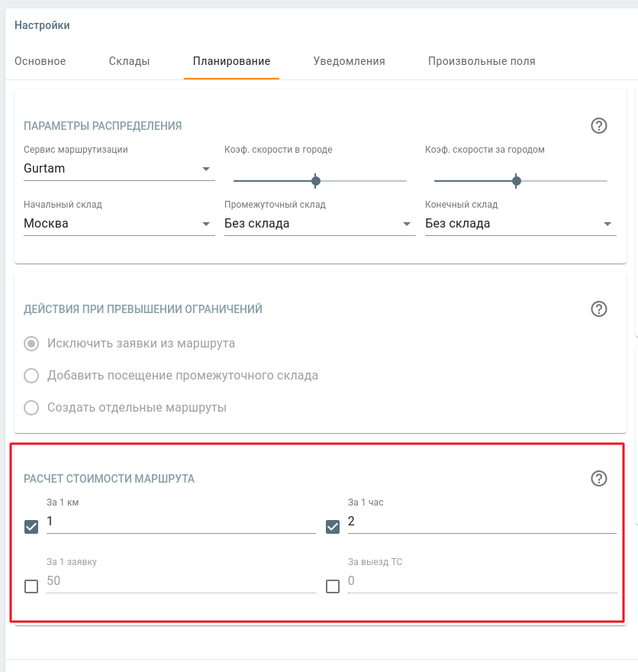Click the За 1 км value field
638x672 pixels.
pyautogui.click(x=180, y=522)
